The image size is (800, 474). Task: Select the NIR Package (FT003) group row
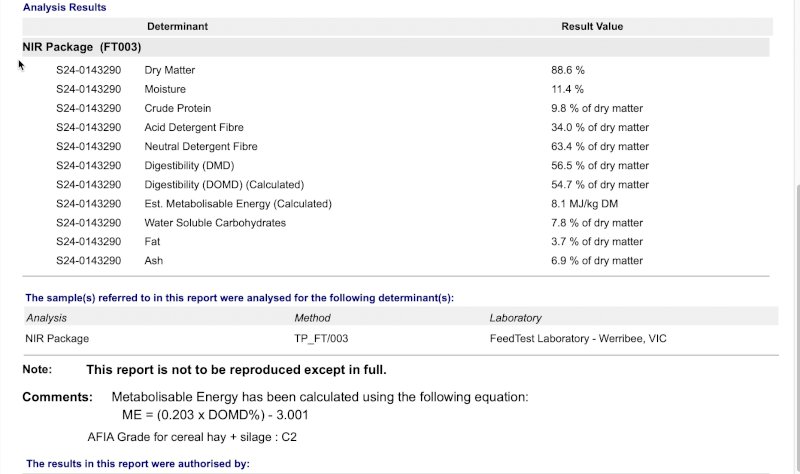[x=82, y=46]
